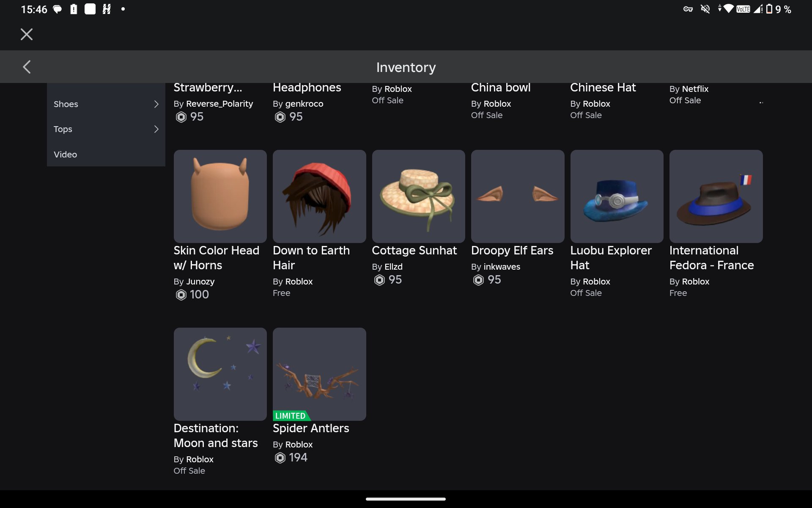Open creator genkroco's profile
Screen dimensions: 812x508
pyautogui.click(x=304, y=104)
